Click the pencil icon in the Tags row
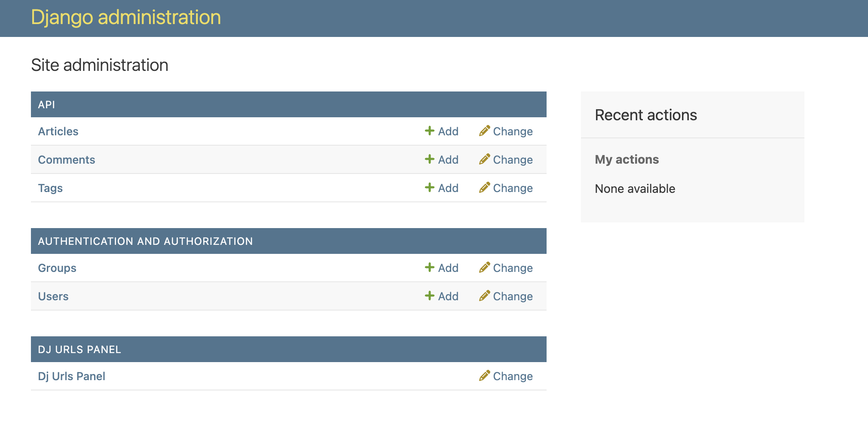Image resolution: width=868 pixels, height=445 pixels. pos(485,187)
